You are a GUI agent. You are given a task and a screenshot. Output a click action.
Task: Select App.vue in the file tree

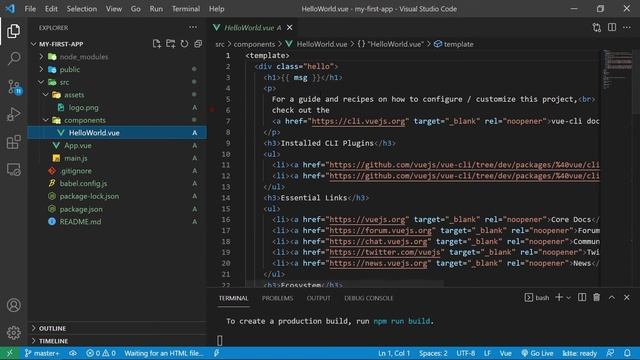[78, 145]
